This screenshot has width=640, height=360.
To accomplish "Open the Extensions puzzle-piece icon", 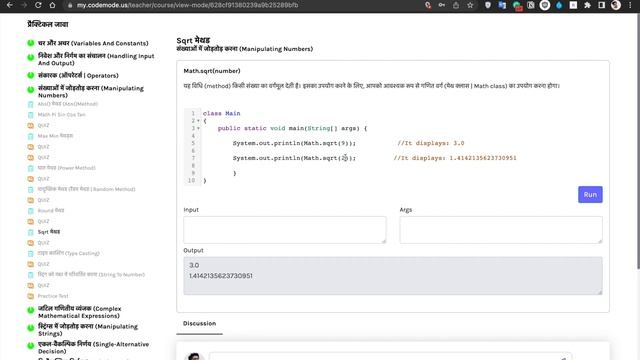I will coord(587,5).
